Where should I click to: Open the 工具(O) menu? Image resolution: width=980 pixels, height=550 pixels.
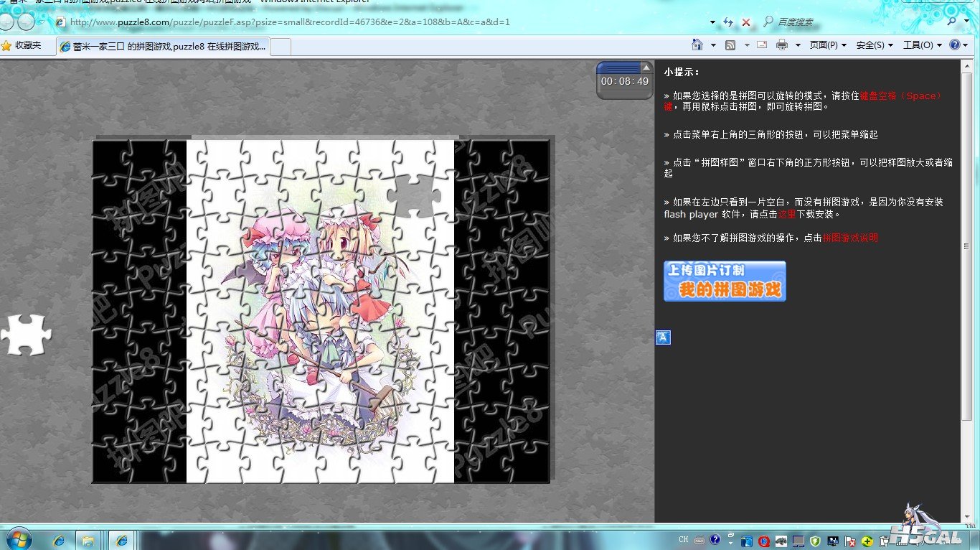click(923, 45)
